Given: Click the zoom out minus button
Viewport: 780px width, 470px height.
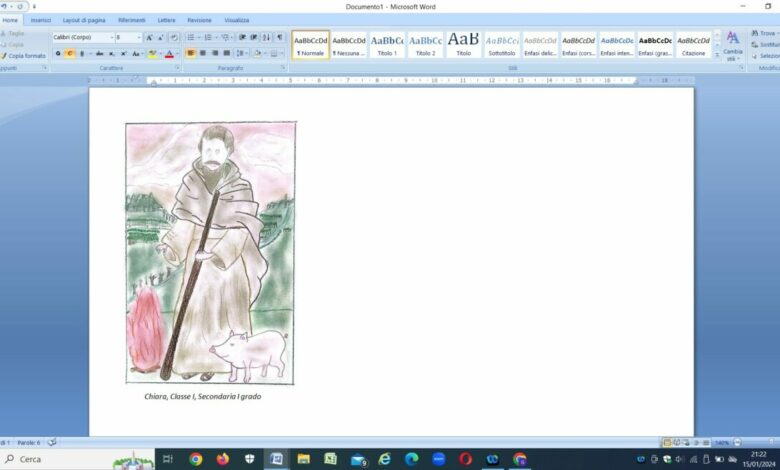Looking at the screenshot, I should pyautogui.click(x=737, y=443).
